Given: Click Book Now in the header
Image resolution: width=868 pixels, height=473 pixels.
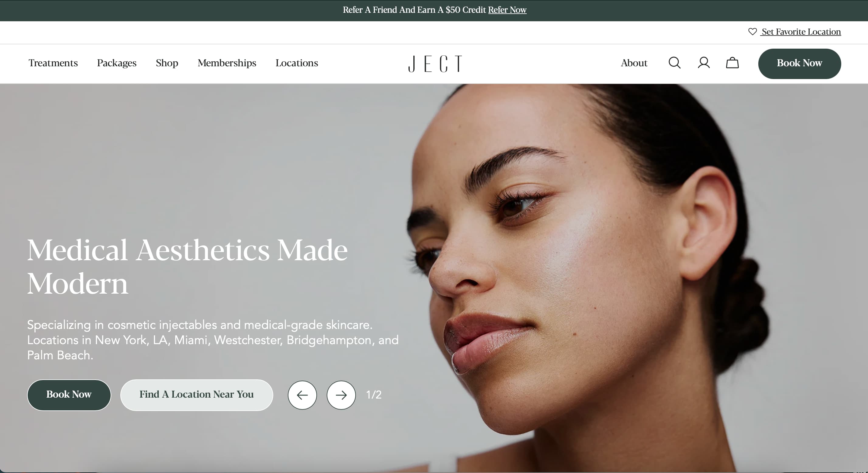Looking at the screenshot, I should [x=799, y=64].
